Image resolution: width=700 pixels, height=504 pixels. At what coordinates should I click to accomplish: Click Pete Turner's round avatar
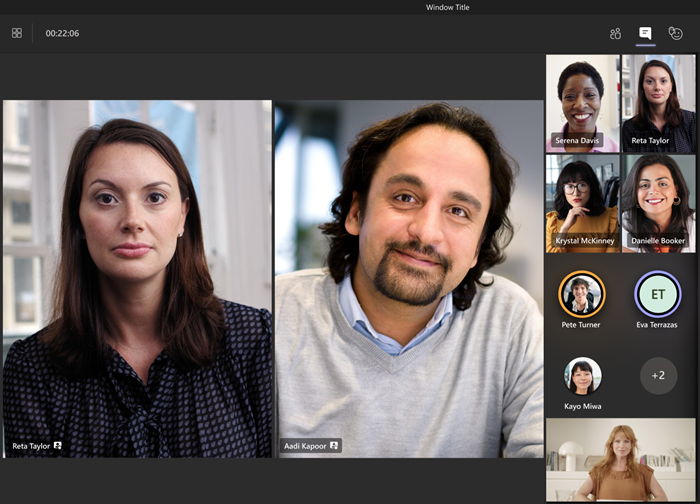pyautogui.click(x=581, y=294)
